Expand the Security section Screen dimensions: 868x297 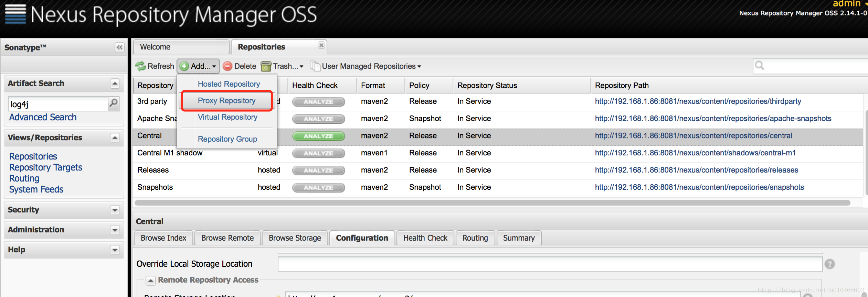(115, 210)
